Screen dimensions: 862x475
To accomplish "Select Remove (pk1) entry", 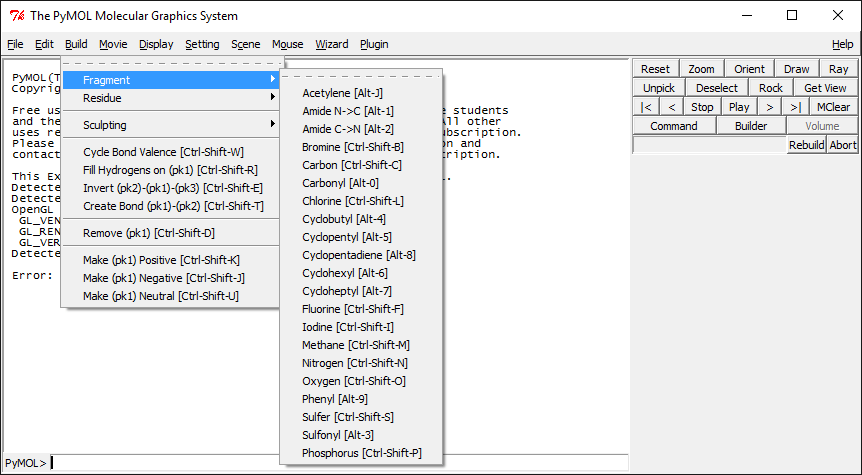I will [x=172, y=233].
